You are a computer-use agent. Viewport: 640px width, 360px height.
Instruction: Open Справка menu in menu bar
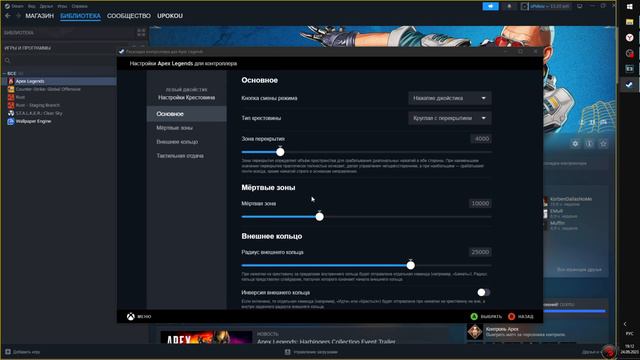[x=80, y=6]
